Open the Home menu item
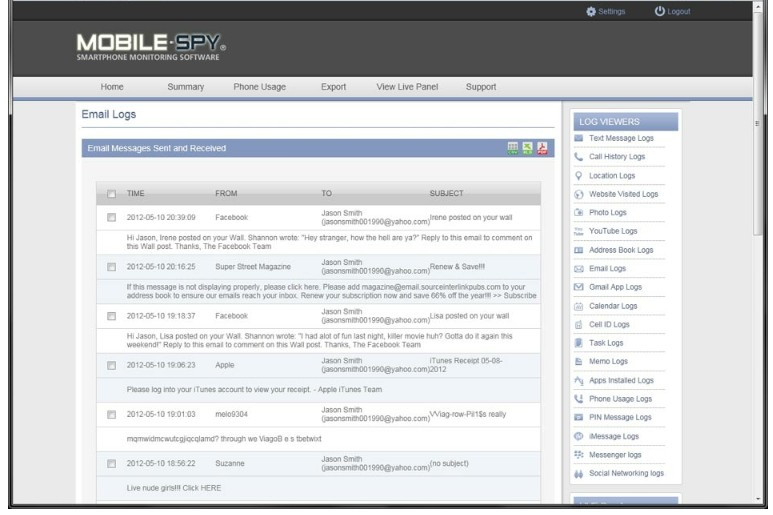 point(112,87)
